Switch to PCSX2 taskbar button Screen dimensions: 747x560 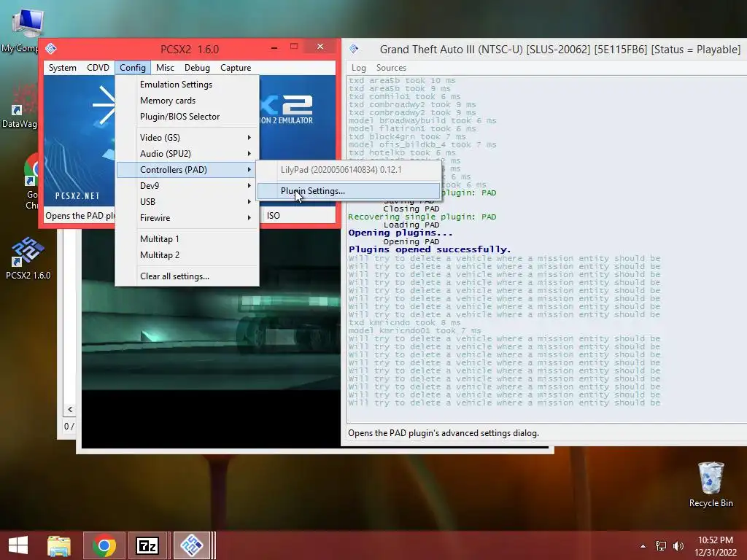click(x=192, y=545)
